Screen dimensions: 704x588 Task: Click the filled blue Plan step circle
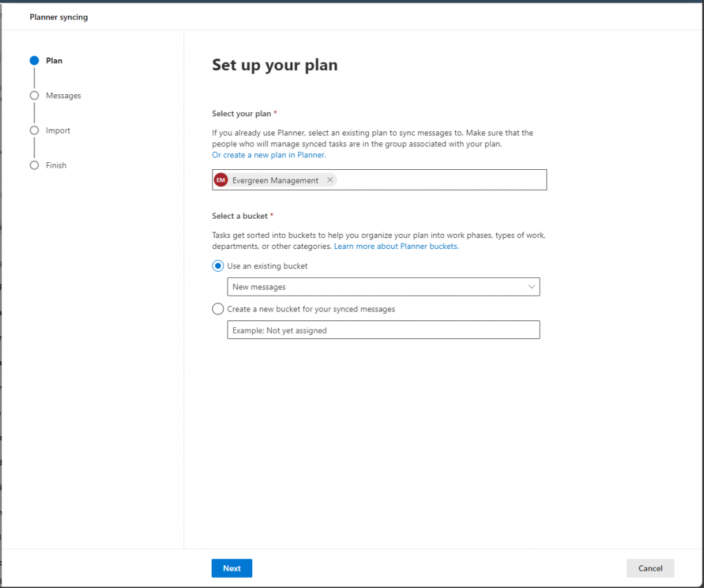point(34,61)
